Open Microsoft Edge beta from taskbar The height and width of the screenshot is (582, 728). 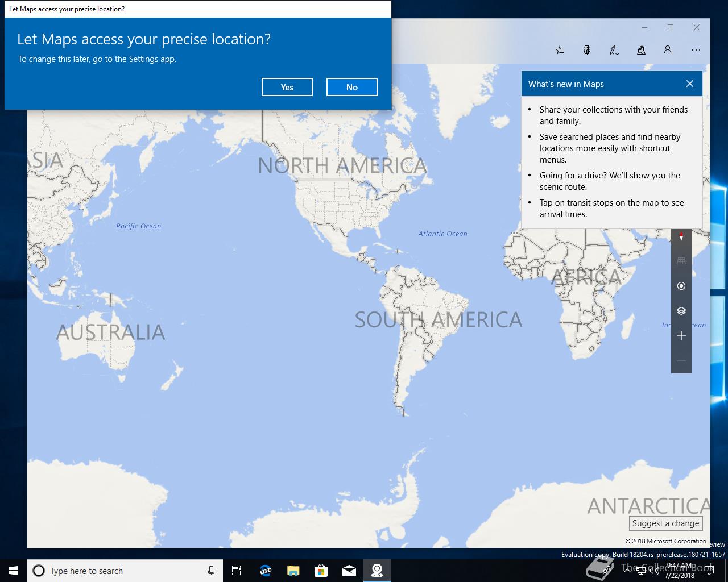265,571
